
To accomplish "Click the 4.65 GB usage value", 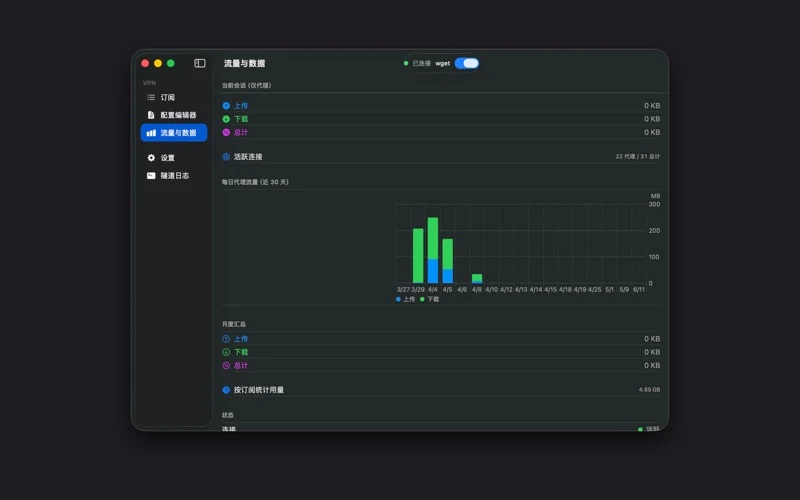I will point(649,390).
